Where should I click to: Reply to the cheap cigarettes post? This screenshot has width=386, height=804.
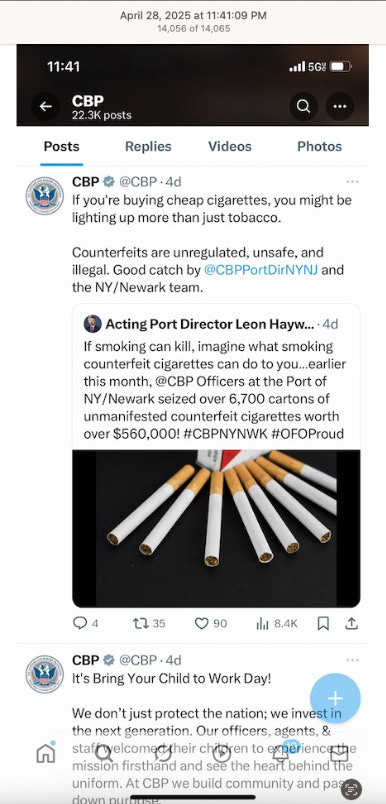pos(86,623)
